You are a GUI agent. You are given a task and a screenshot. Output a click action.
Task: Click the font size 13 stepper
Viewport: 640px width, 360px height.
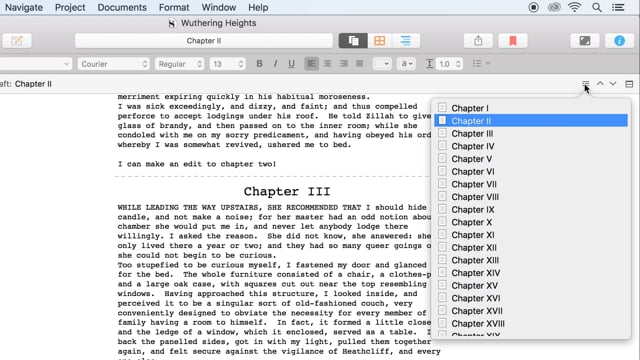point(240,64)
